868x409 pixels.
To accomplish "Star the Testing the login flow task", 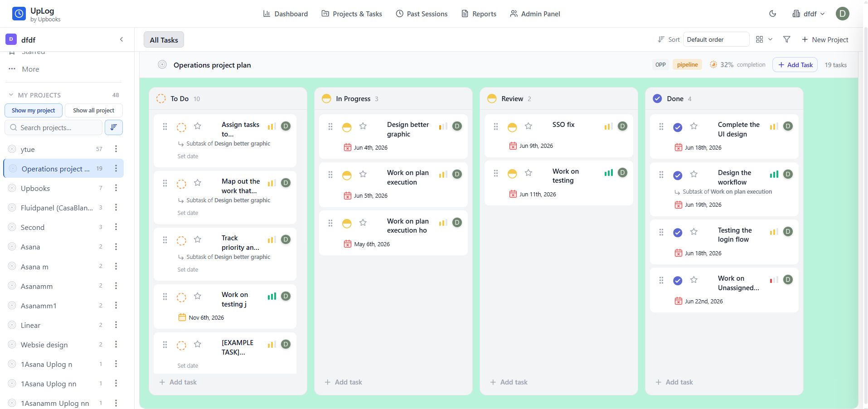I will 694,232.
